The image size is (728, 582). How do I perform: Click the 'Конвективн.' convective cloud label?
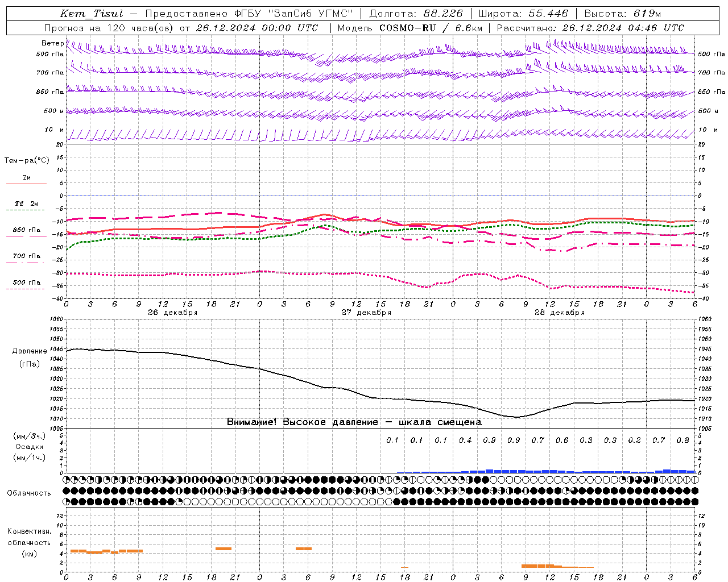pos(29,531)
